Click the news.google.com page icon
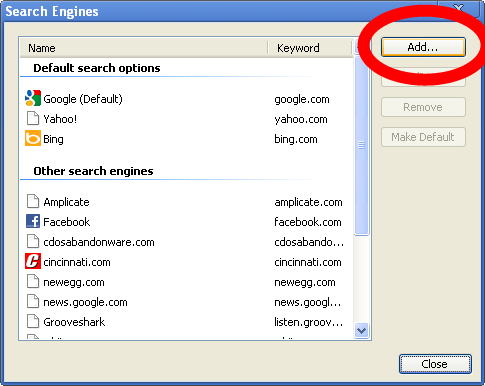 pos(33,302)
